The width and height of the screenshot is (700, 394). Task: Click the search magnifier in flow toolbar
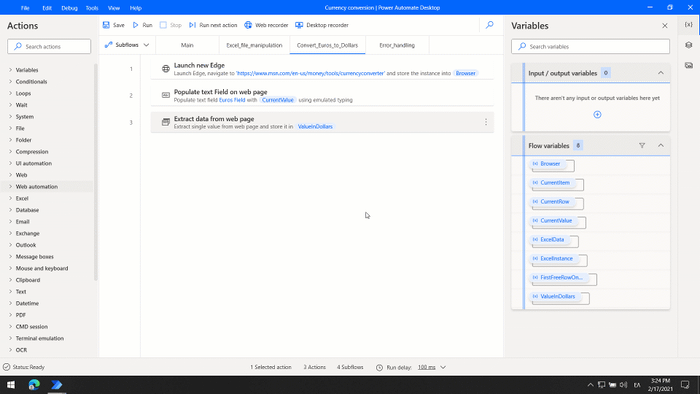point(490,25)
